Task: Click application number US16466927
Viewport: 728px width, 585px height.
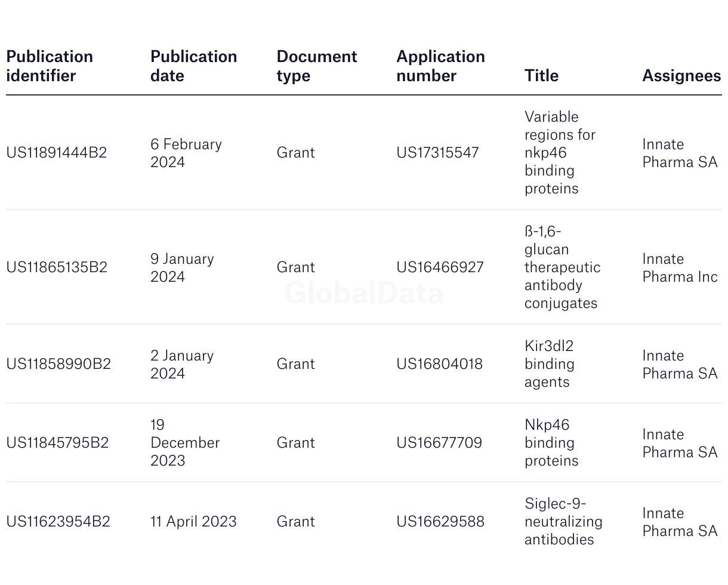Action: 440,267
